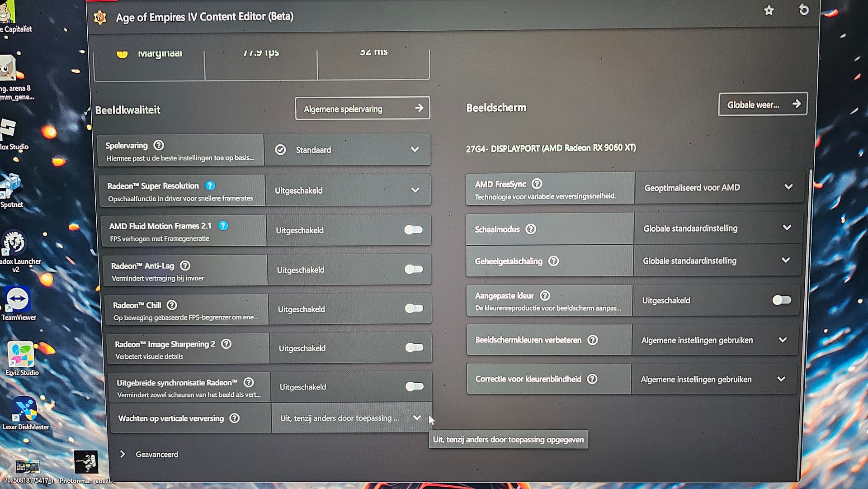Open help for Uitgebreide synchronisatie Radeon
This screenshot has height=489, width=868.
pyautogui.click(x=249, y=382)
